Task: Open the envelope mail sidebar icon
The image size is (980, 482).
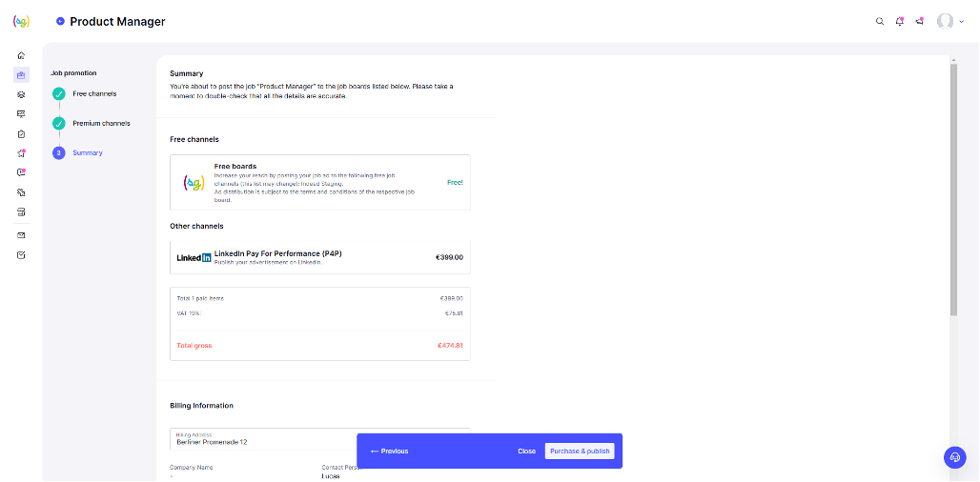Action: pos(21,235)
